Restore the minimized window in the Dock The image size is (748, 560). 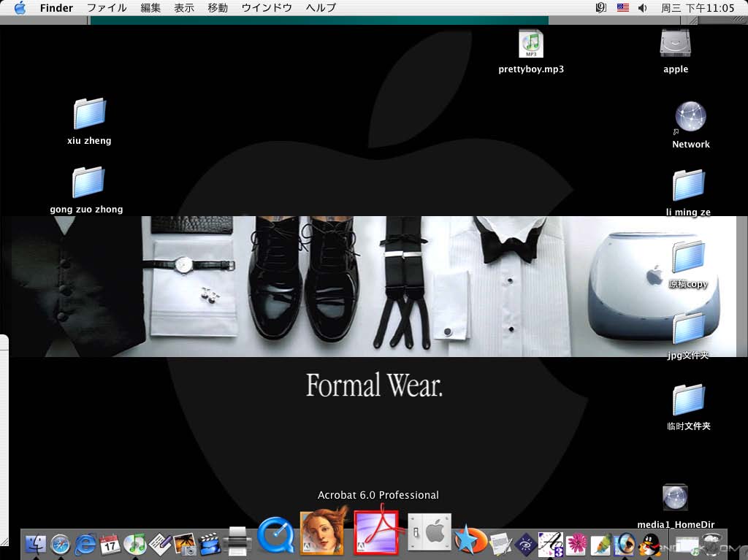click(687, 544)
